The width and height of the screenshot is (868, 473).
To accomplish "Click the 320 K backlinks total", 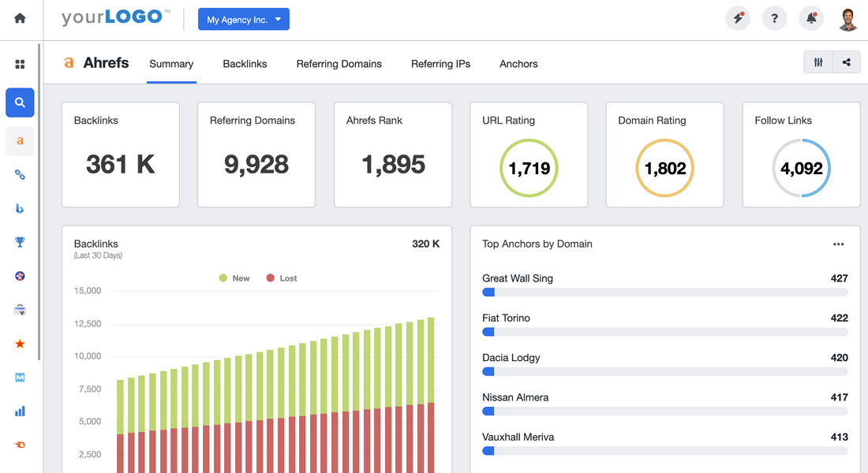I will 425,244.
